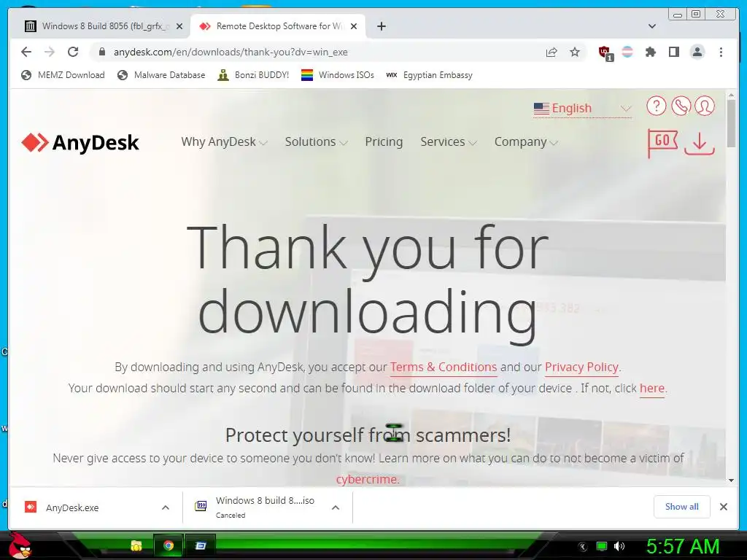Open the Bonzi BUDDY! bookmark
The height and width of the screenshot is (560, 747).
[x=253, y=75]
